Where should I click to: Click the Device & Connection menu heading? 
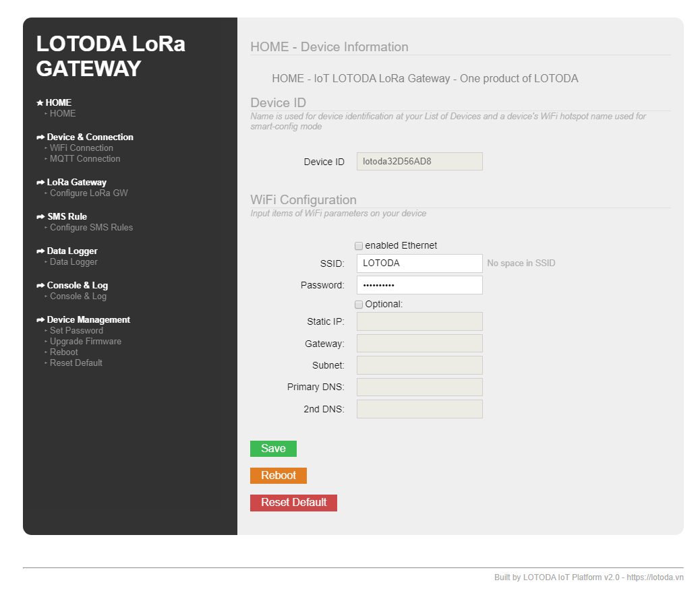click(x=90, y=137)
